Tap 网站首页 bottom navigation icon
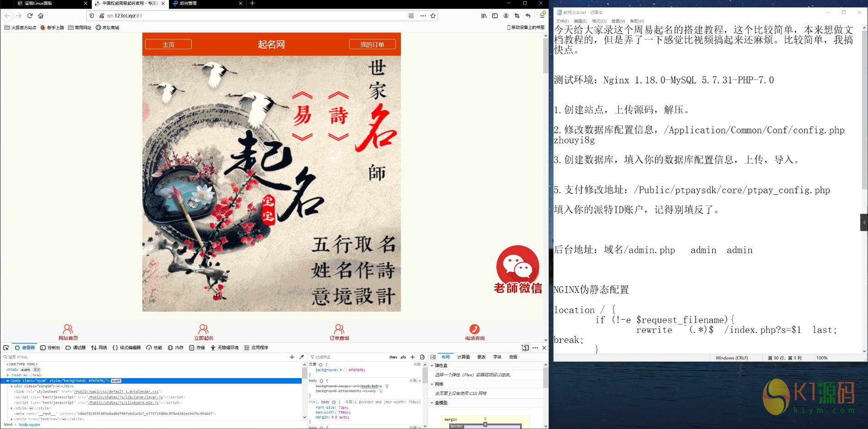Image resolution: width=868 pixels, height=429 pixels. click(x=68, y=332)
